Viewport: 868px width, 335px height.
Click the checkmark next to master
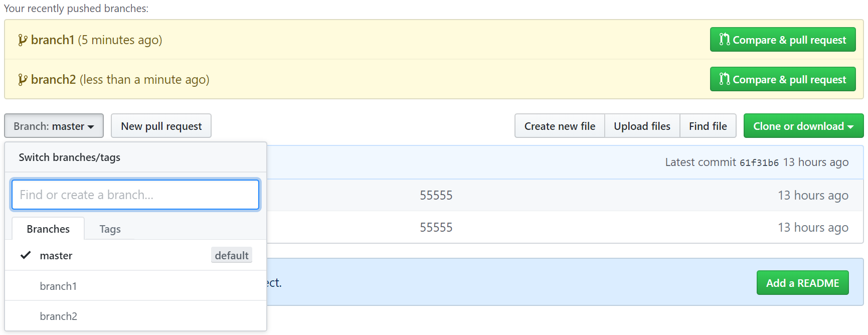coord(26,255)
